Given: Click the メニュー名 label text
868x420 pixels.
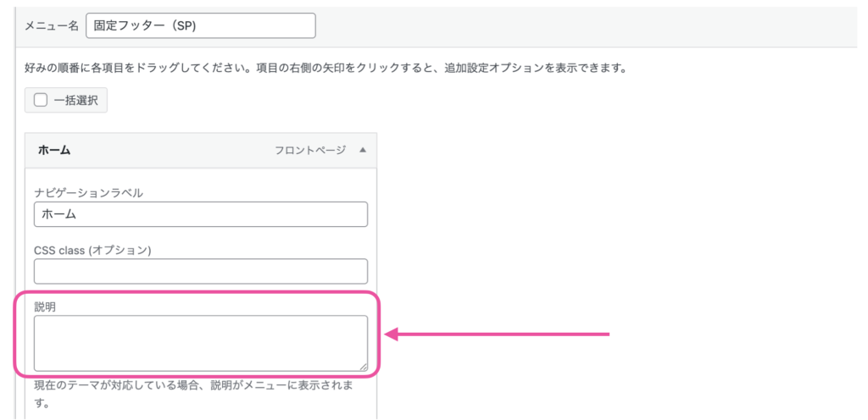Looking at the screenshot, I should click(53, 25).
